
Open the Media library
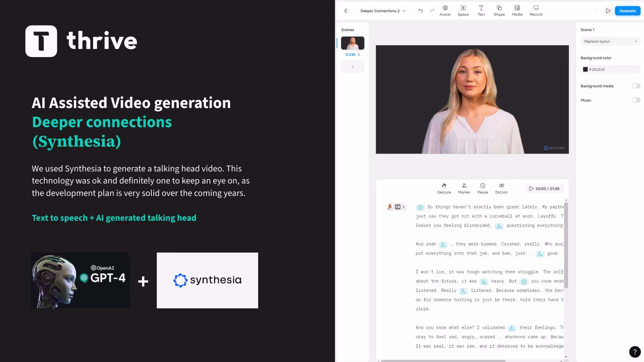tap(517, 11)
